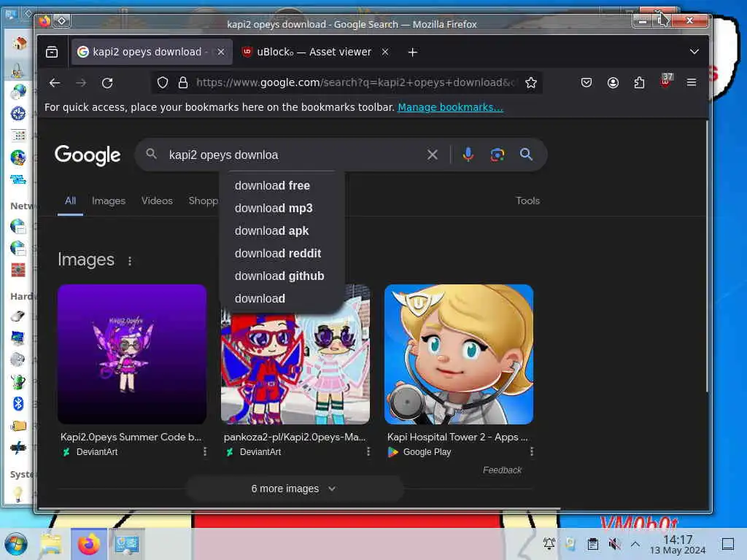Screen dimensions: 747x560
Task: Open the Firefox account icon
Action: pyautogui.click(x=613, y=83)
